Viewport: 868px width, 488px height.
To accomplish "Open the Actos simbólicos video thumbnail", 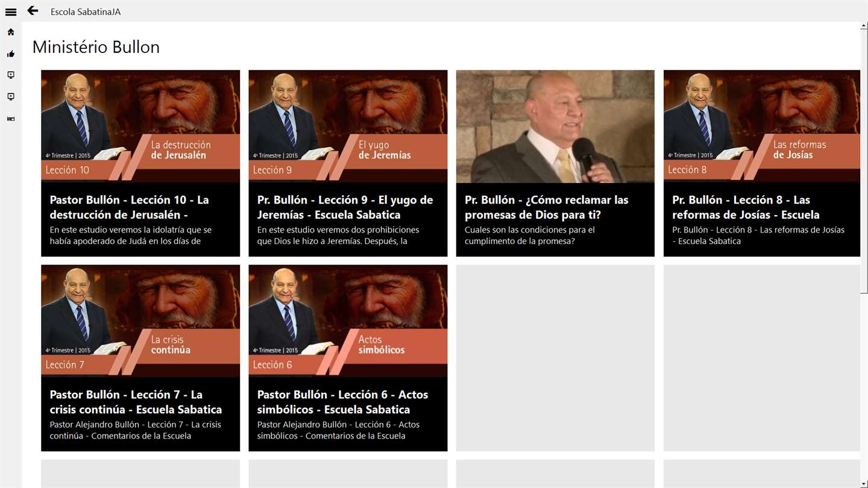I will (348, 321).
